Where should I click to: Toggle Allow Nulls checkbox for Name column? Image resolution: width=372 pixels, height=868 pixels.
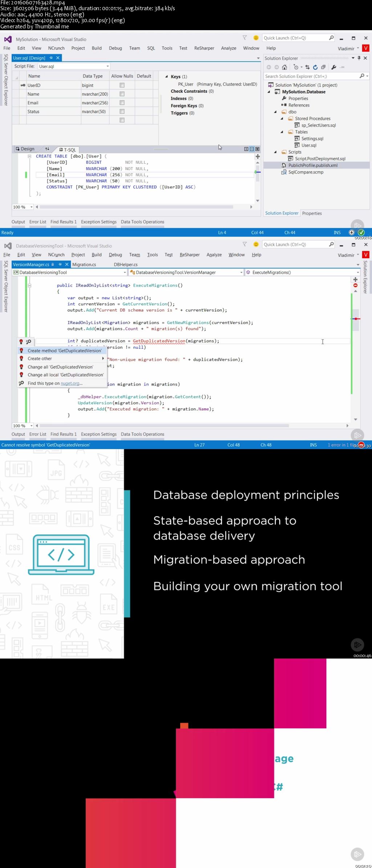click(122, 94)
